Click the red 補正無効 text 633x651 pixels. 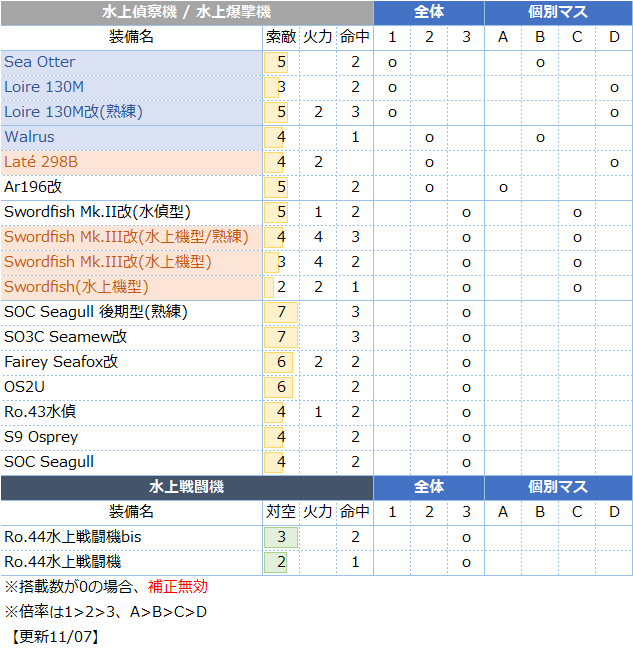pos(177,587)
